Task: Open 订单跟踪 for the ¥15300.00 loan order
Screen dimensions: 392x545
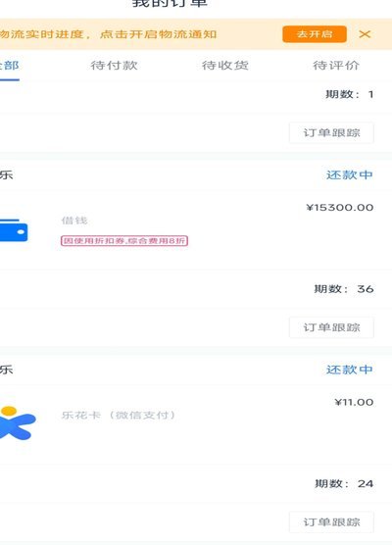Action: coord(331,327)
